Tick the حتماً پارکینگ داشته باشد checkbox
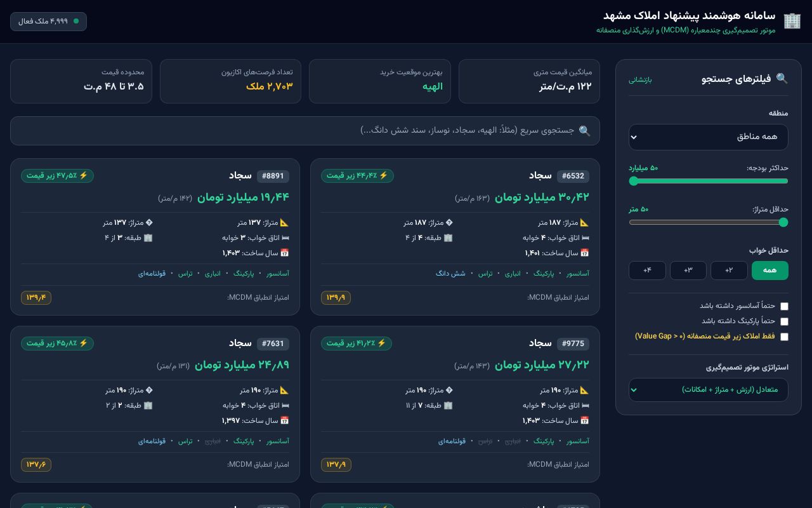This screenshot has width=812, height=508. (x=784, y=321)
